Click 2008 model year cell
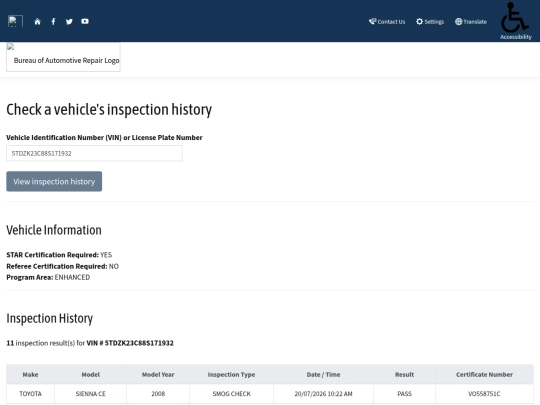 pos(158,394)
